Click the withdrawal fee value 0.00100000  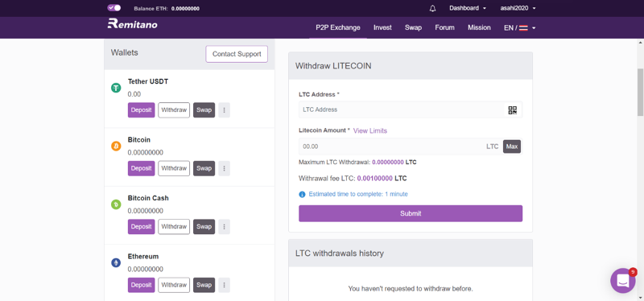[375, 179]
